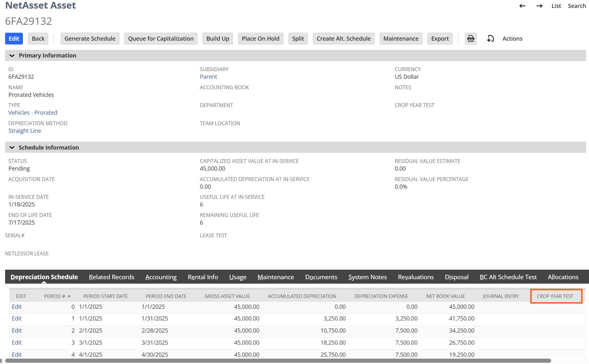This screenshot has height=364, width=589.
Task: Open the Parent subsidiary link
Action: pos(209,77)
